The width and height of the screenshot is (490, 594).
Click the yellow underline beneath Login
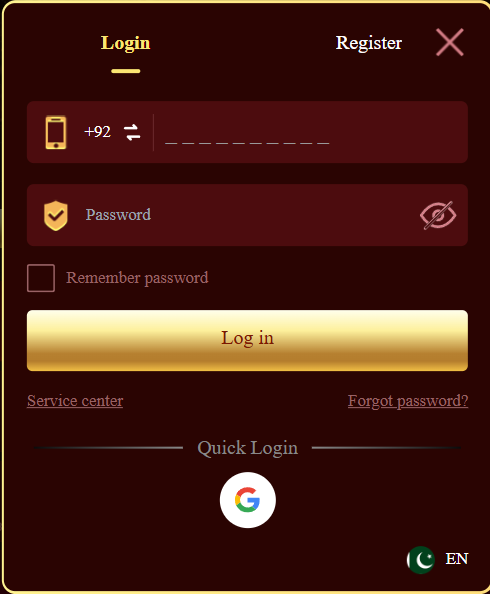tap(125, 71)
